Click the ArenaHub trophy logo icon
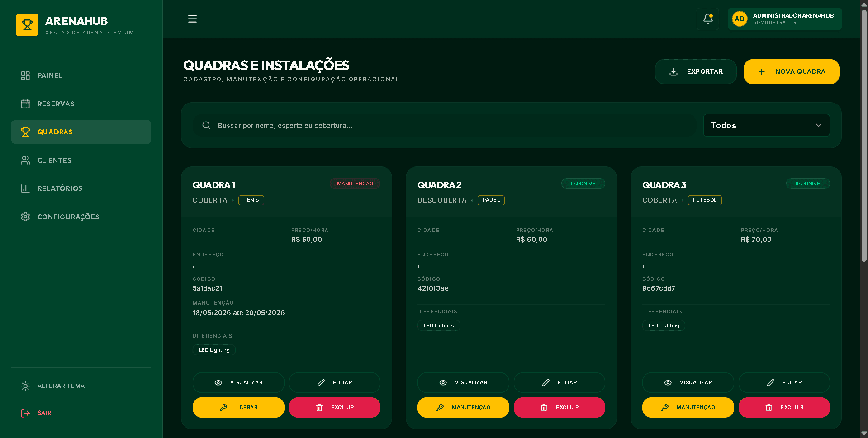 27,25
